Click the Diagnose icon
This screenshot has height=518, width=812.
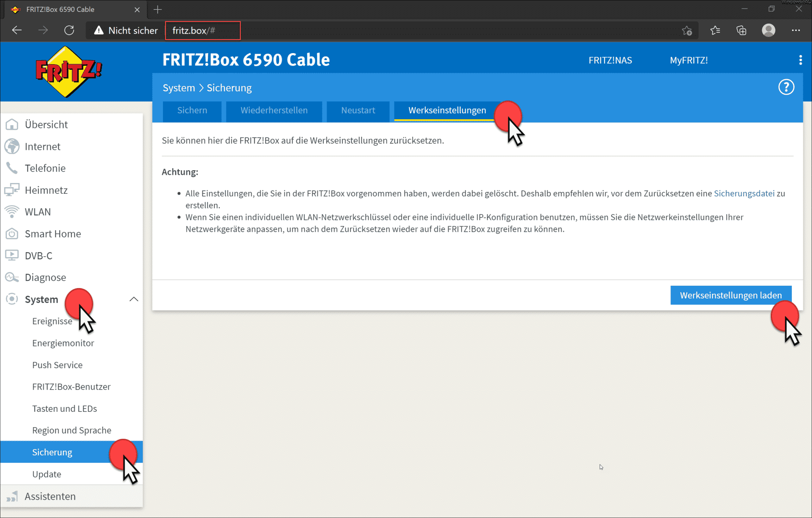(x=12, y=277)
